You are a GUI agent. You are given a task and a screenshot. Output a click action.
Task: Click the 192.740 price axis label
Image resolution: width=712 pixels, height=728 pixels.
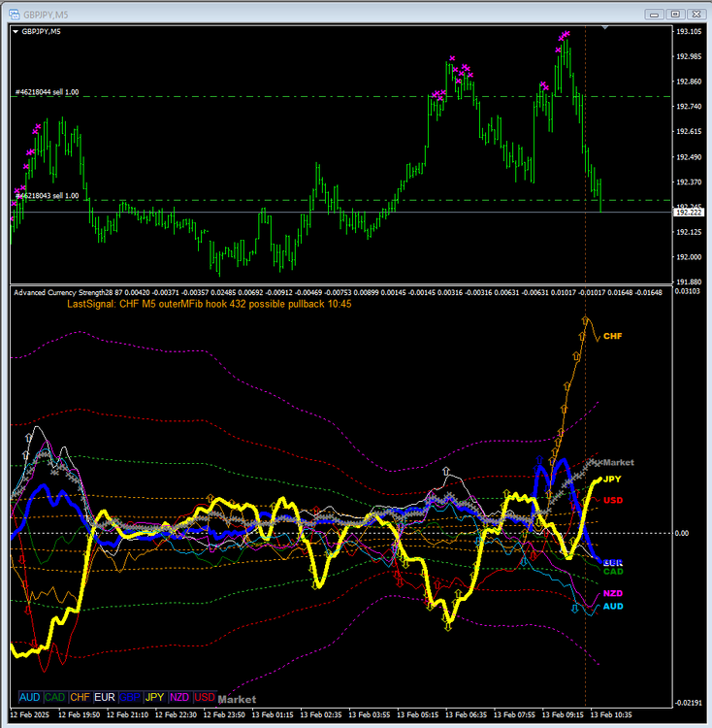pos(689,107)
